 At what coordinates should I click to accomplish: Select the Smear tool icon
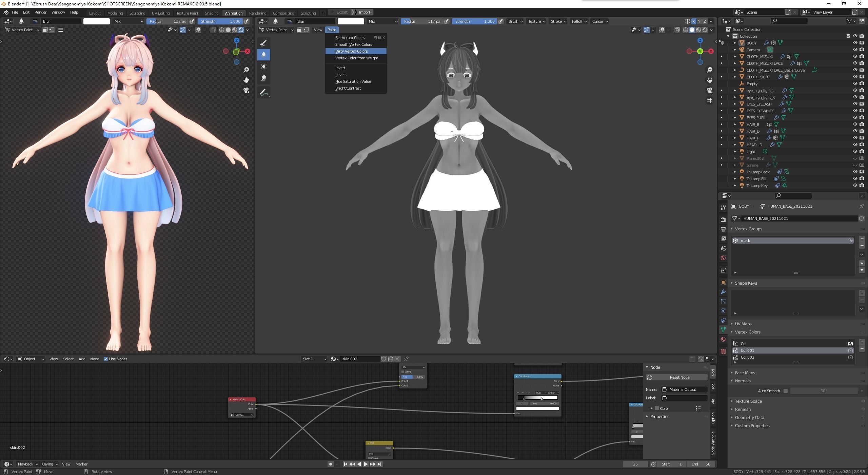[x=264, y=78]
